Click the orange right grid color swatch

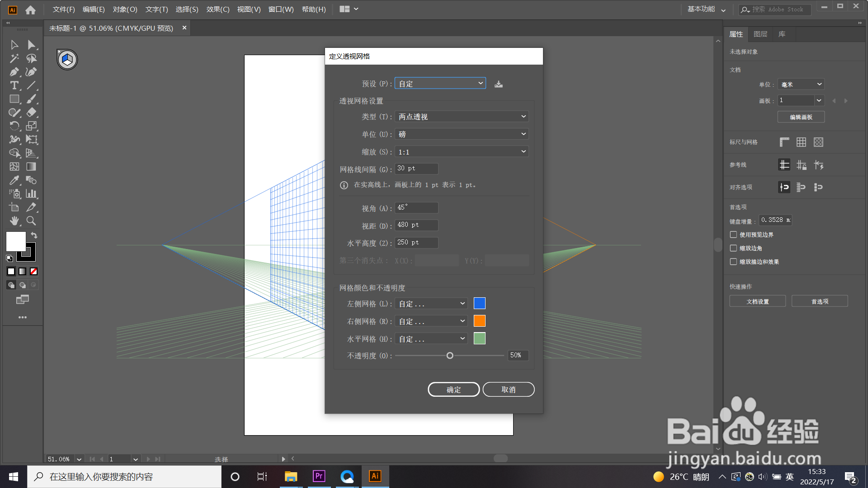click(x=479, y=321)
